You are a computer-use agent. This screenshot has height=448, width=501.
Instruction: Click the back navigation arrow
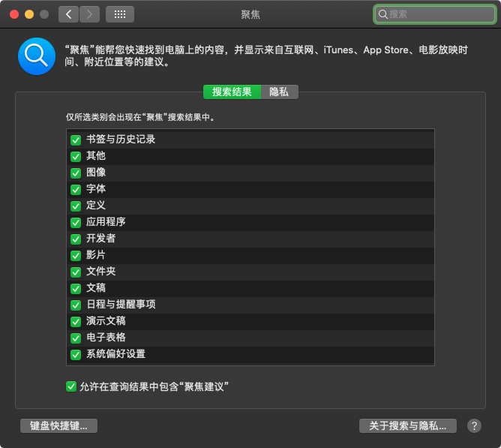click(68, 14)
